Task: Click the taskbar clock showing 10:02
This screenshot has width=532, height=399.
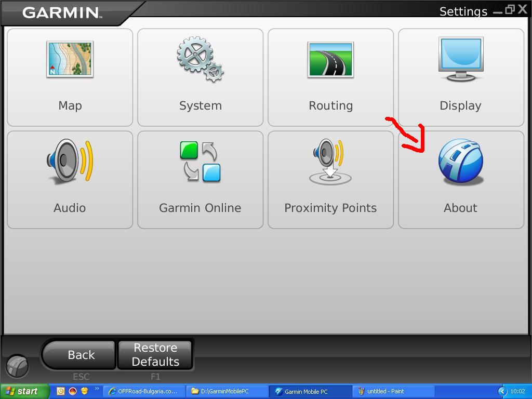Action: click(x=518, y=392)
